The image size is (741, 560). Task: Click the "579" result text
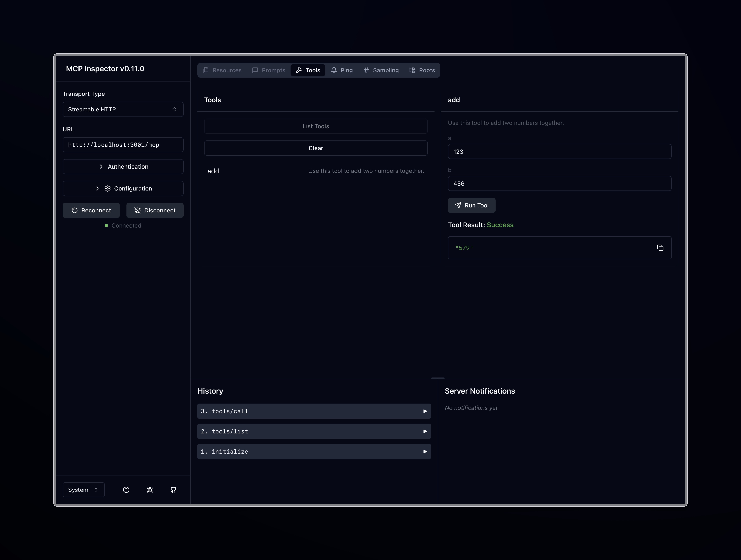(x=464, y=248)
